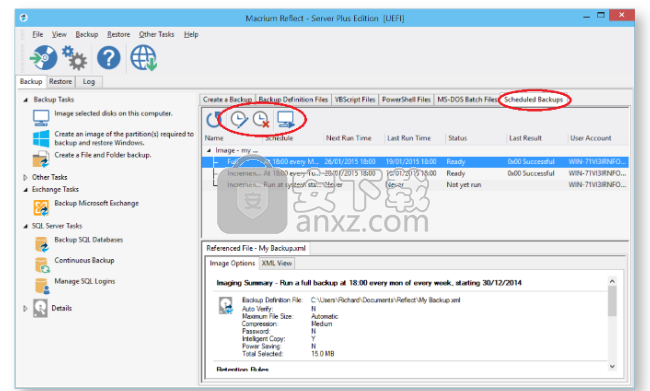Image resolution: width=650 pixels, height=391 pixels.
Task: Click the disk image backup toolbar icon
Action: point(44,58)
